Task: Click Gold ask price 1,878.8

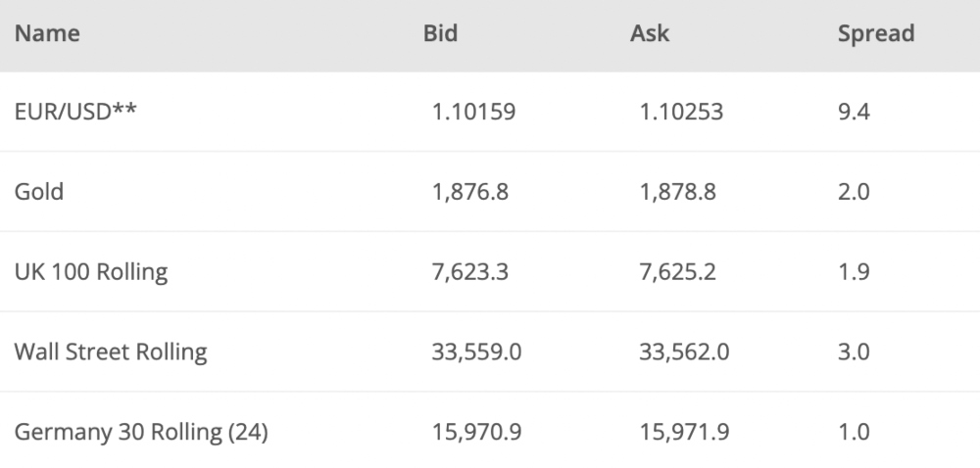Action: click(x=677, y=192)
